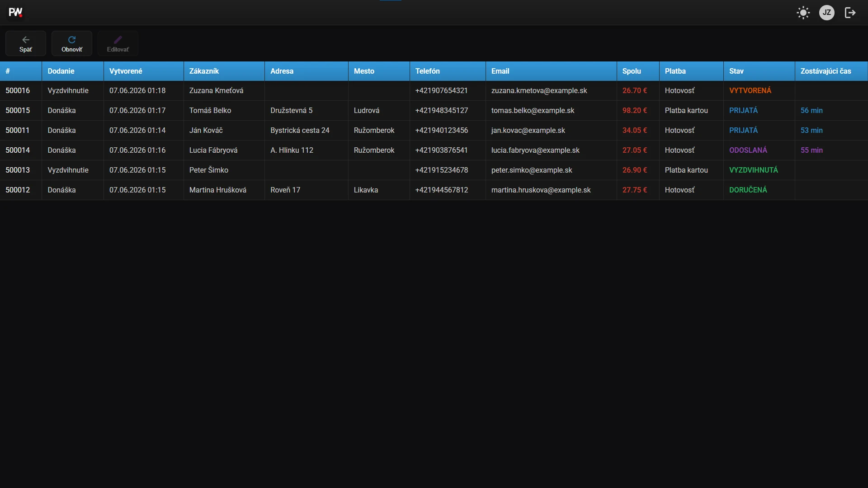
Task: Click the 53 min remaining time
Action: [811, 130]
